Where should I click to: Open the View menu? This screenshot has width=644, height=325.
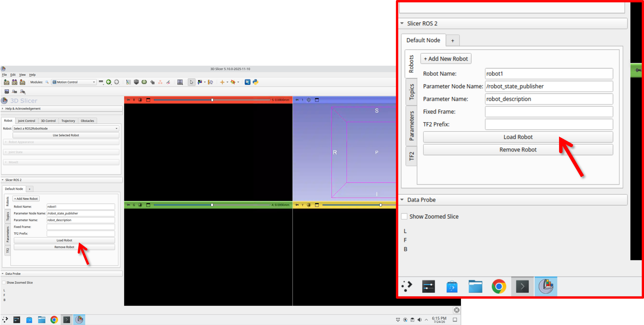22,75
